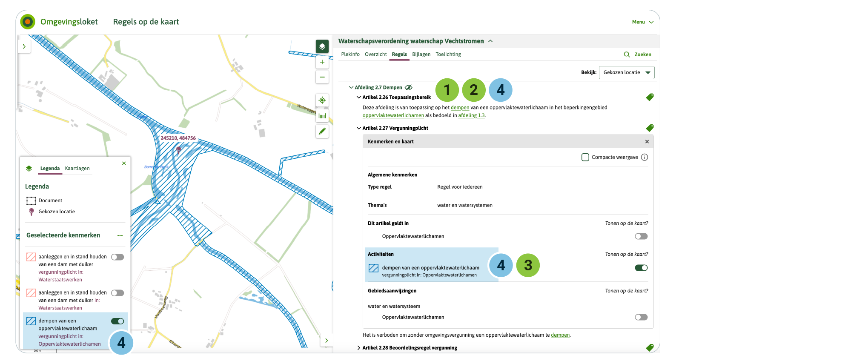
Task: Switch to the Bijlagen tab
Action: [421, 54]
